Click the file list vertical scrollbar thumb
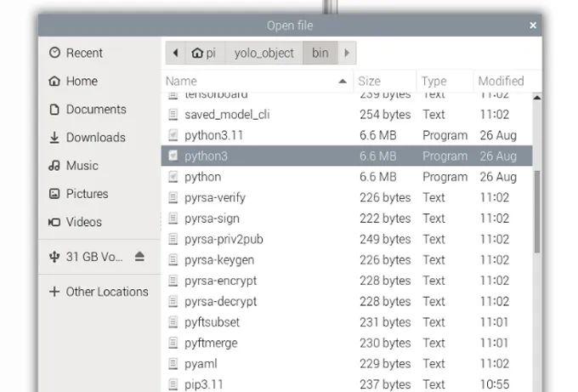This screenshot has height=392, width=578. (537, 212)
